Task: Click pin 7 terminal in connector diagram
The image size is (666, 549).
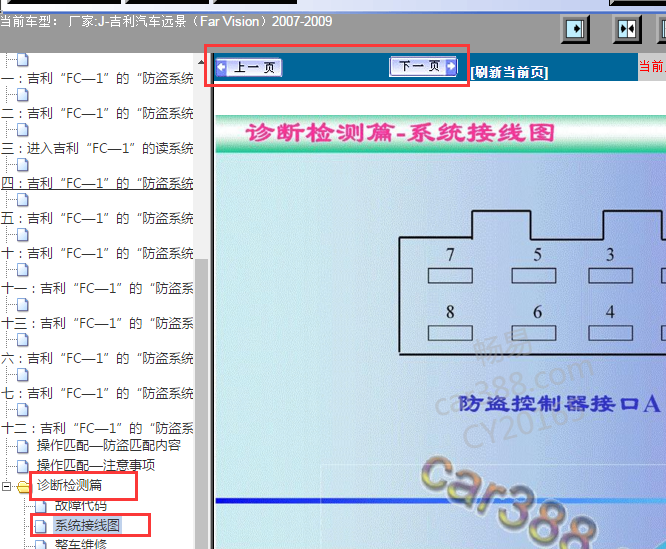Action: [x=450, y=276]
